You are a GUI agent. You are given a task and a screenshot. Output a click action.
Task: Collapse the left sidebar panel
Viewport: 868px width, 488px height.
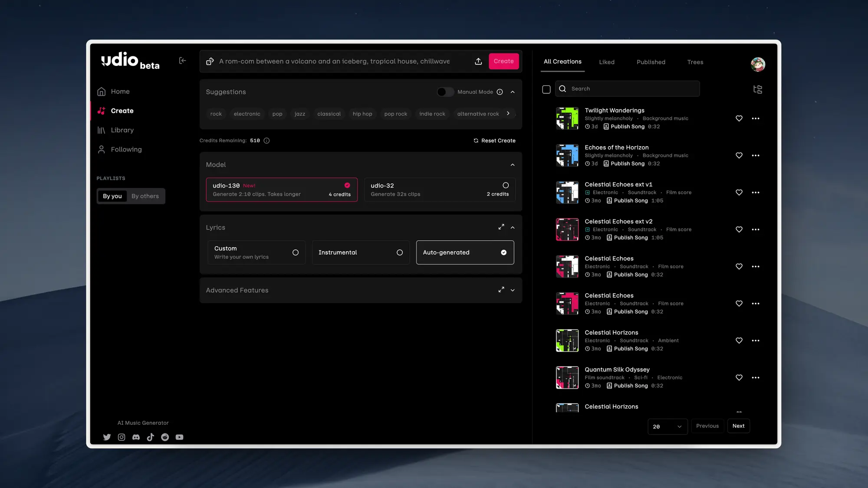182,60
